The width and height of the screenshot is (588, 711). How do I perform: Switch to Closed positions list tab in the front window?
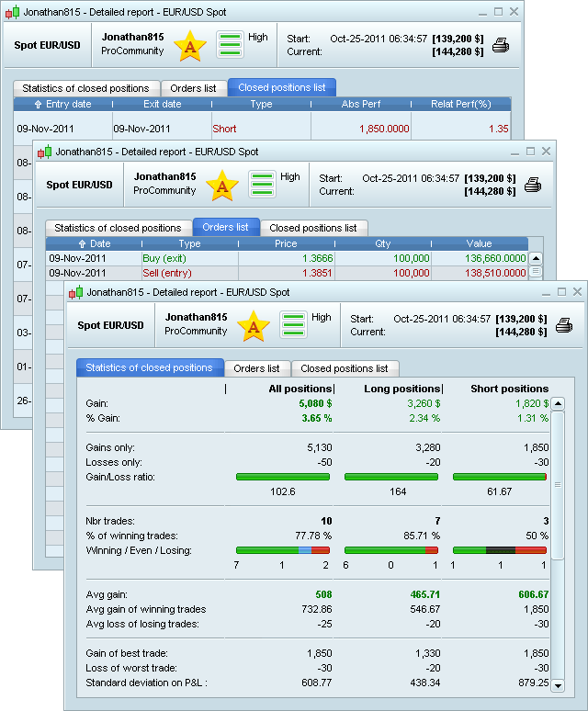[345, 368]
